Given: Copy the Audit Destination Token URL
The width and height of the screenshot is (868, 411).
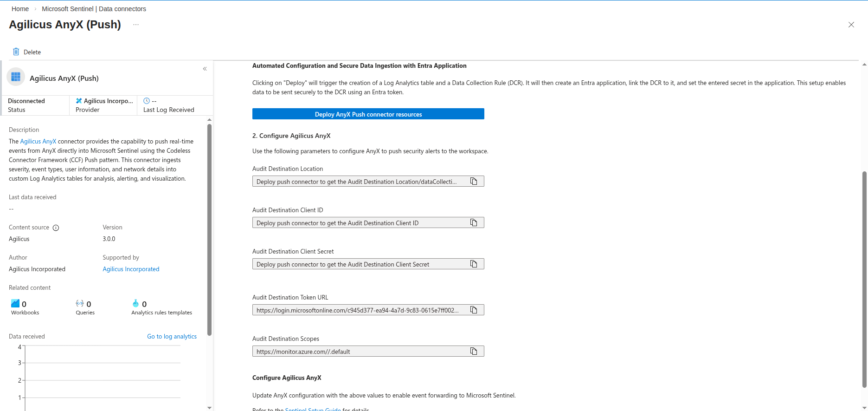Looking at the screenshot, I should (x=474, y=309).
